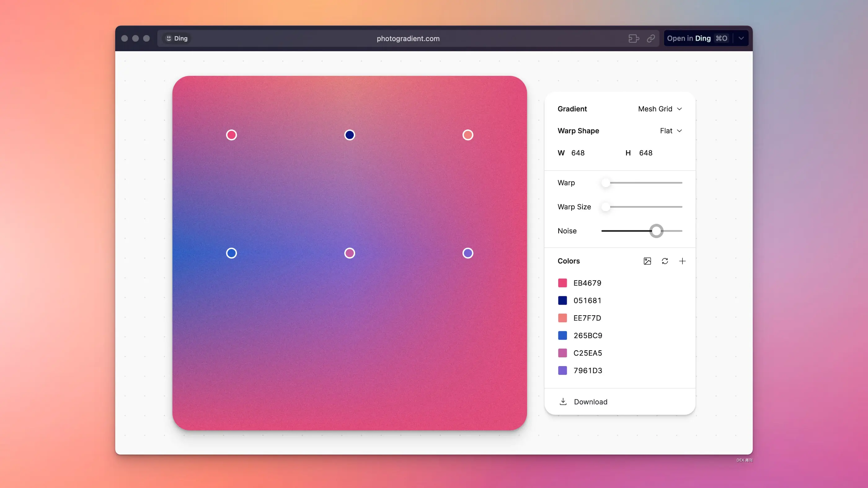Select the dark blue mesh point at top center
The image size is (868, 488).
(x=350, y=135)
